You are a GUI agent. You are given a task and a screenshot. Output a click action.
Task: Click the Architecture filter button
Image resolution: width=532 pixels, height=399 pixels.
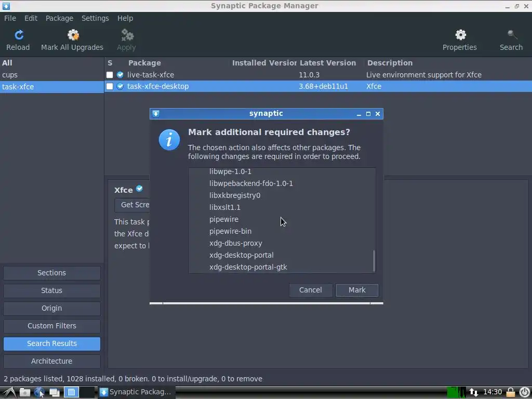[51, 361]
